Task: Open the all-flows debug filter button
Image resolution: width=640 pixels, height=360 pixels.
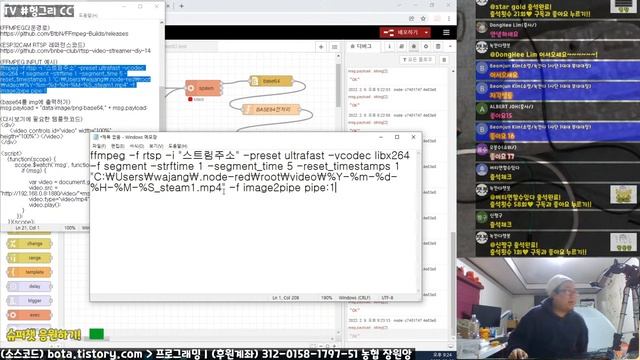Action: pos(418,60)
